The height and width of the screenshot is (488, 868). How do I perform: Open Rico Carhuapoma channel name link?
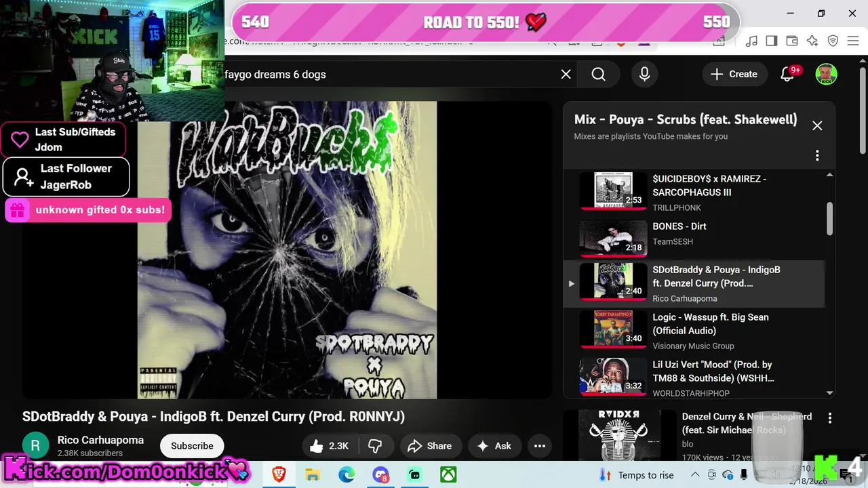coord(100,440)
